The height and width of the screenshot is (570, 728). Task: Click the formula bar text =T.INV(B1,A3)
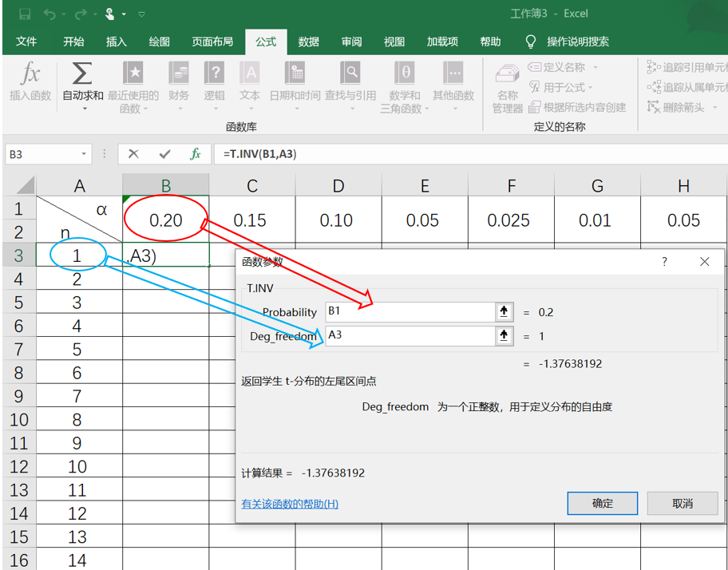[x=259, y=153]
